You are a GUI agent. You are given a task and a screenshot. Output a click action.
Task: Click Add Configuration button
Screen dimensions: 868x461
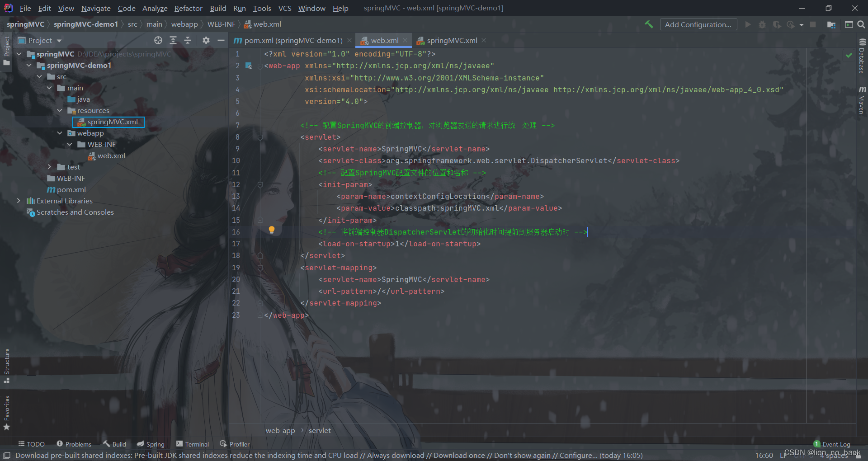(x=698, y=24)
